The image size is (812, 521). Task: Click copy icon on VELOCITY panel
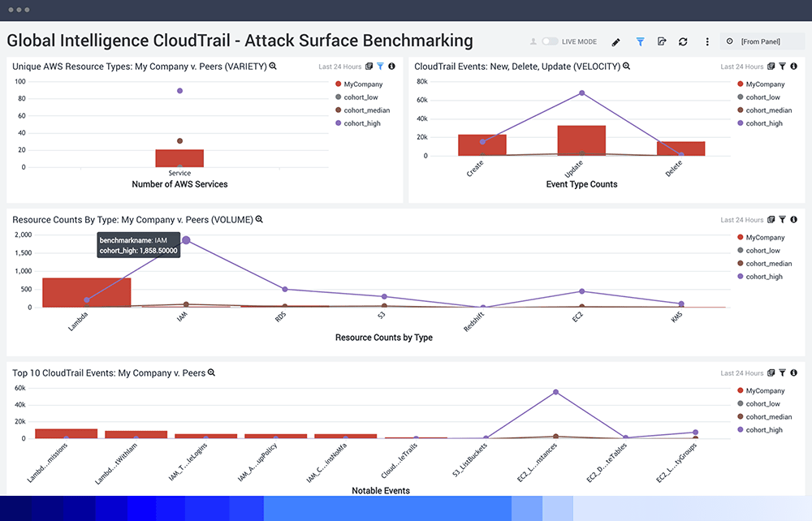point(771,67)
